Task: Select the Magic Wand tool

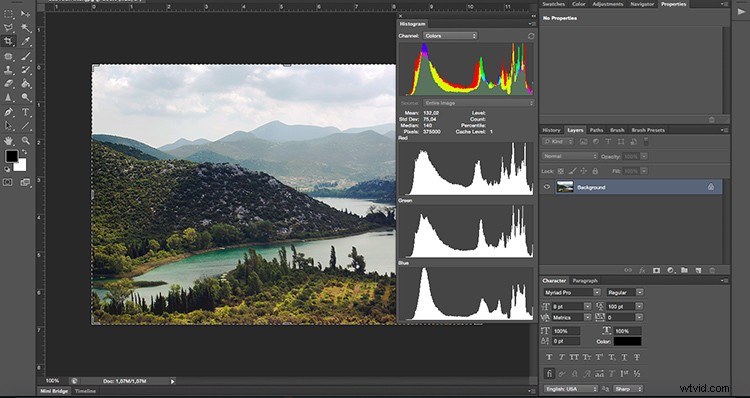Action: click(x=25, y=28)
